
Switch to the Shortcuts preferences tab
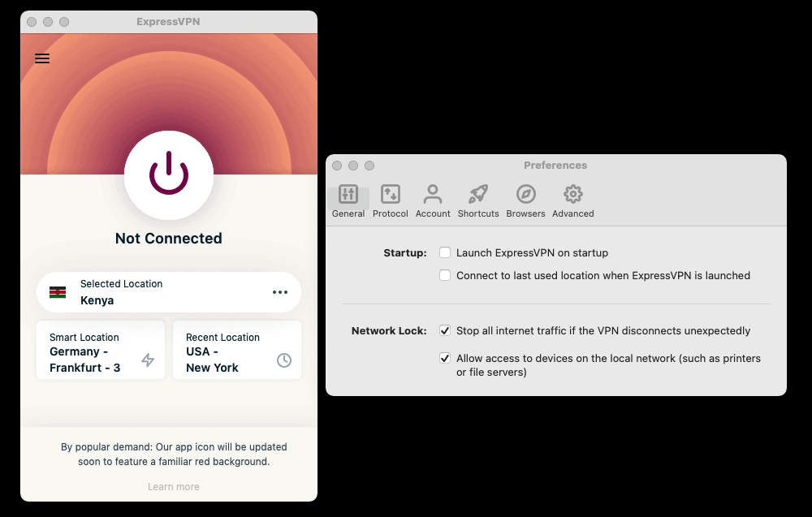[478, 201]
